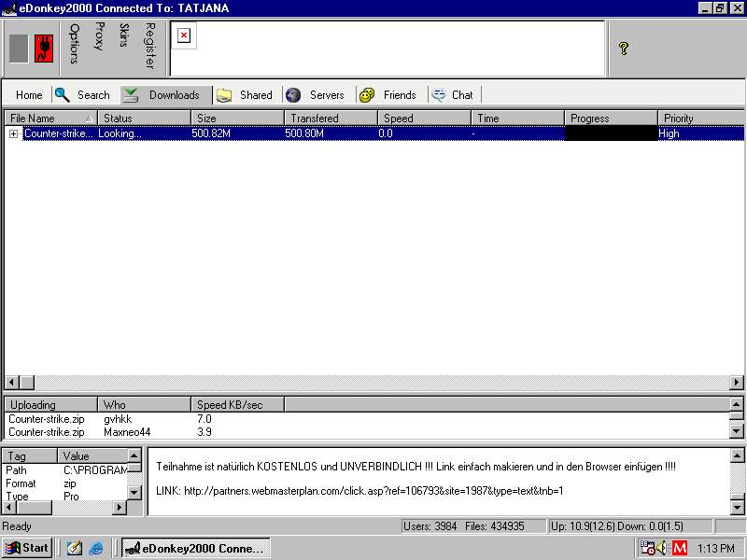747x560 pixels.
Task: Click the Friends smiley faces icon
Action: pos(367,95)
